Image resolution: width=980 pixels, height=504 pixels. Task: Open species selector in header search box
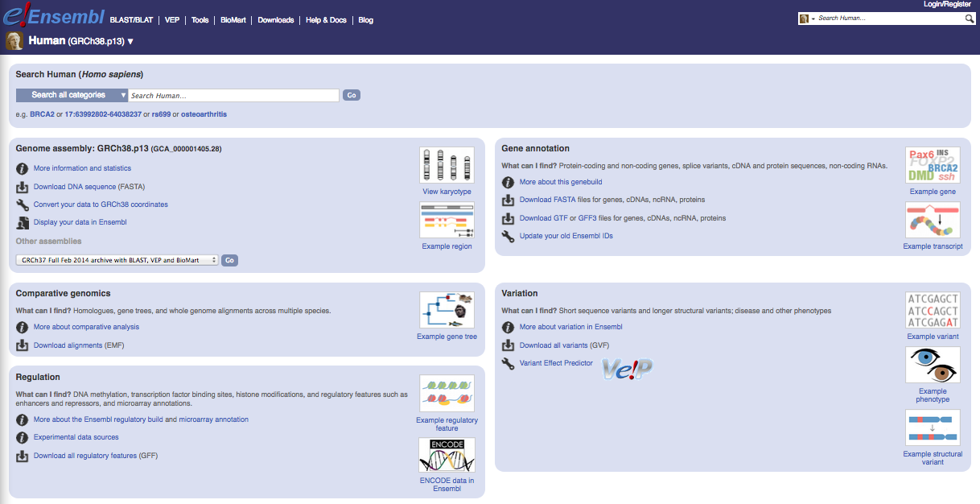(x=807, y=19)
